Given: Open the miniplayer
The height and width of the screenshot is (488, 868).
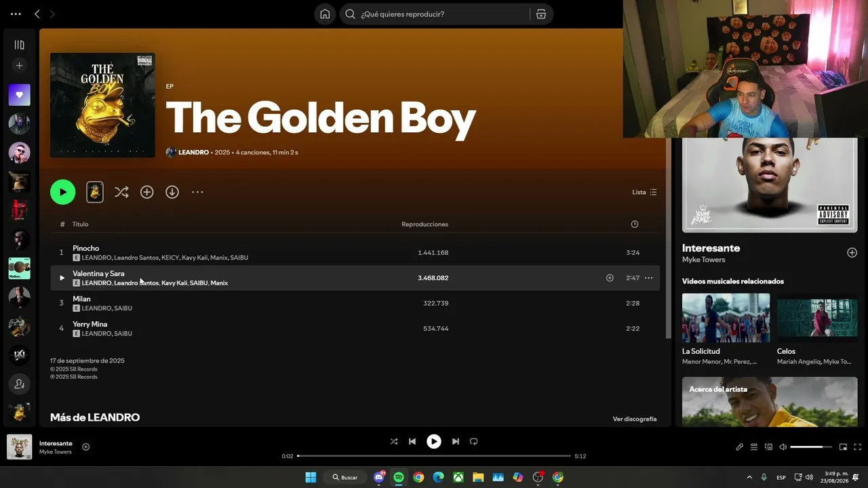Looking at the screenshot, I should point(843,447).
